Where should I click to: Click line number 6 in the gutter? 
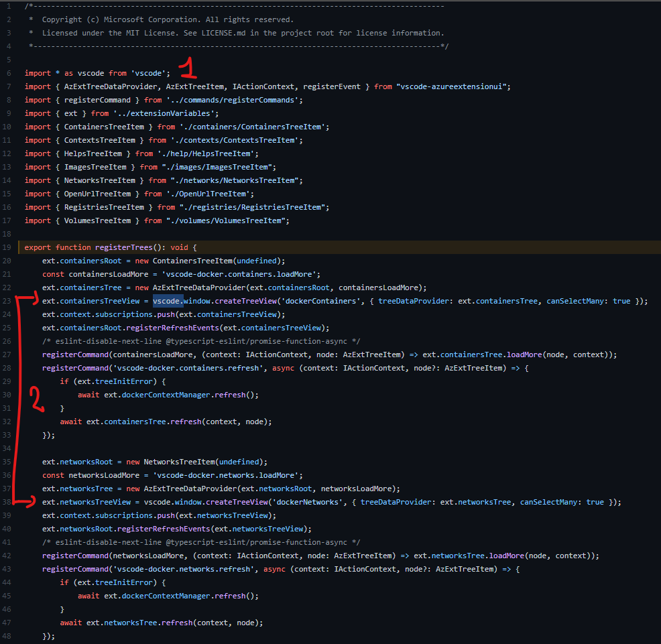pos(9,73)
